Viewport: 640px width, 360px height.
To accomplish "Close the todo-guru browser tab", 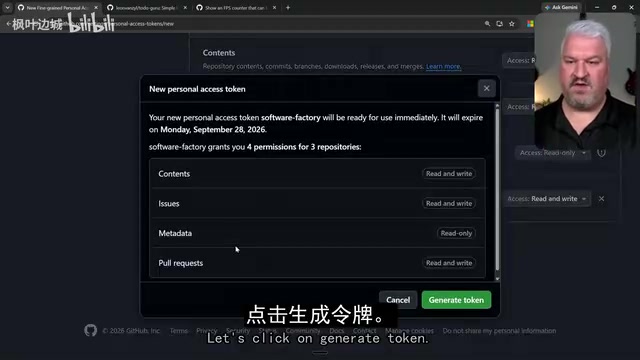I will [x=185, y=8].
